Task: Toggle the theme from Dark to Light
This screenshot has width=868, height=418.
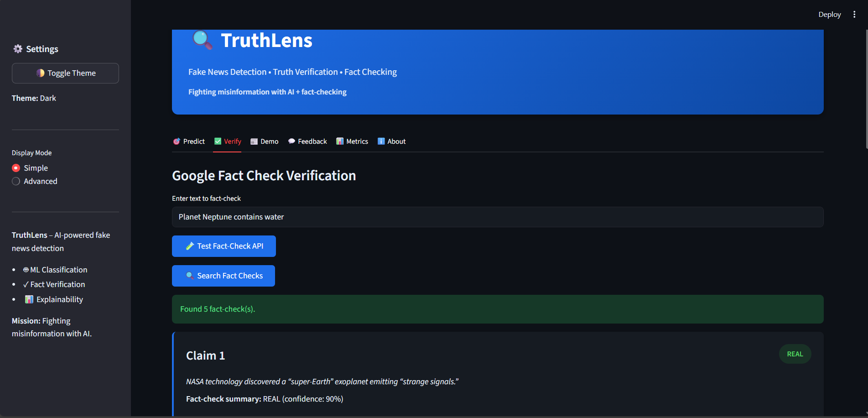Action: (x=65, y=73)
